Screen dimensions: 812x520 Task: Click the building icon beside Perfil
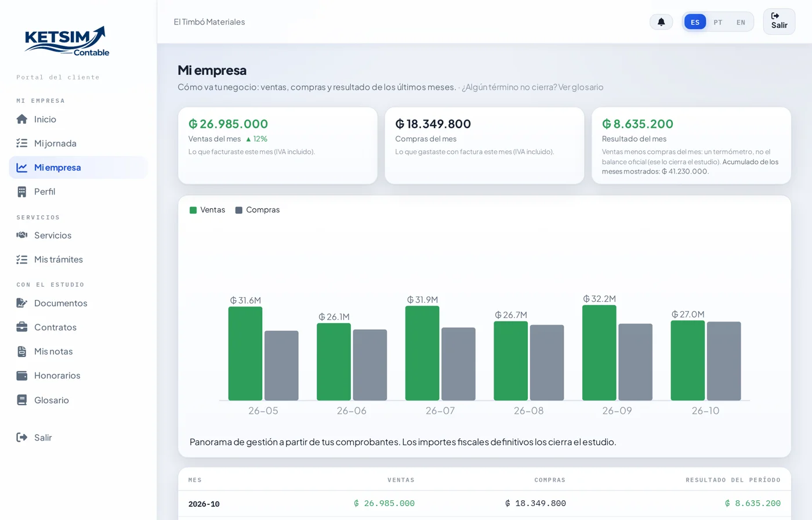pyautogui.click(x=22, y=192)
